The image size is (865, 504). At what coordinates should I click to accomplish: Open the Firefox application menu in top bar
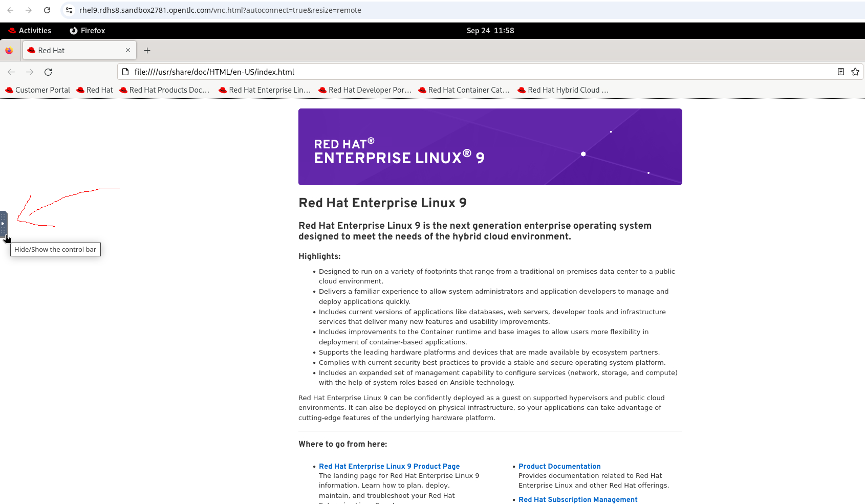87,31
